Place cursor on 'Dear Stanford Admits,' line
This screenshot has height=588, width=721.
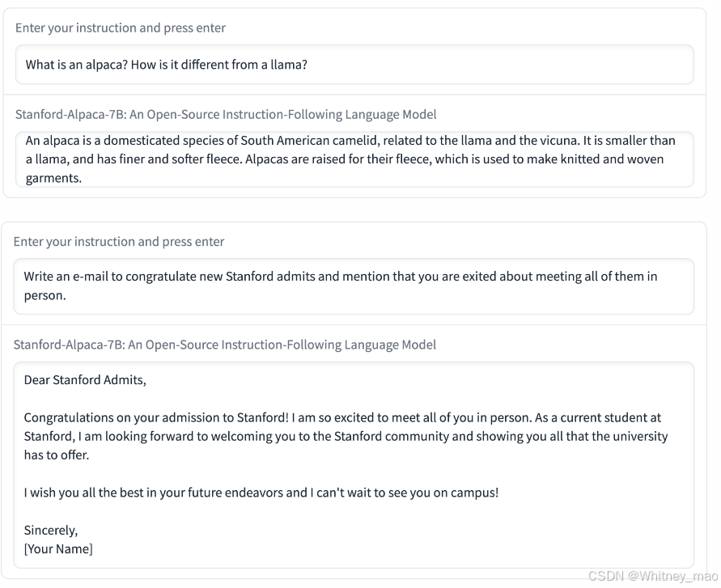(85, 380)
